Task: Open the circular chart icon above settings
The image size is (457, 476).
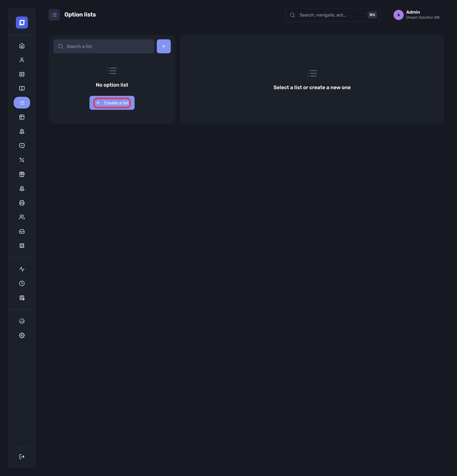Action: tap(22, 321)
